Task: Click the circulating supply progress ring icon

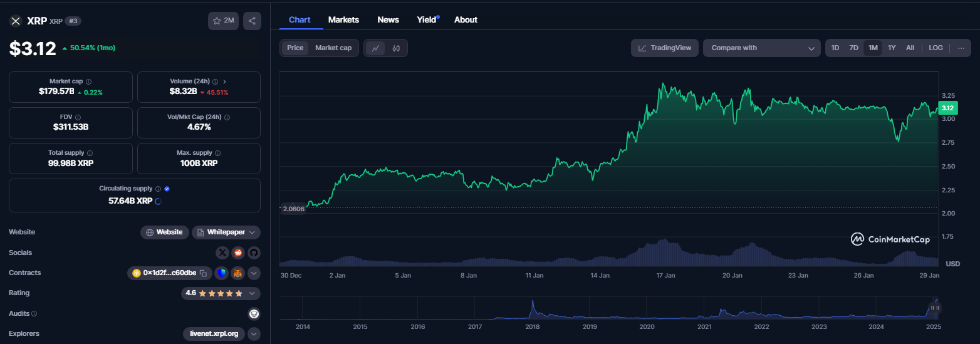Action: pos(158,201)
